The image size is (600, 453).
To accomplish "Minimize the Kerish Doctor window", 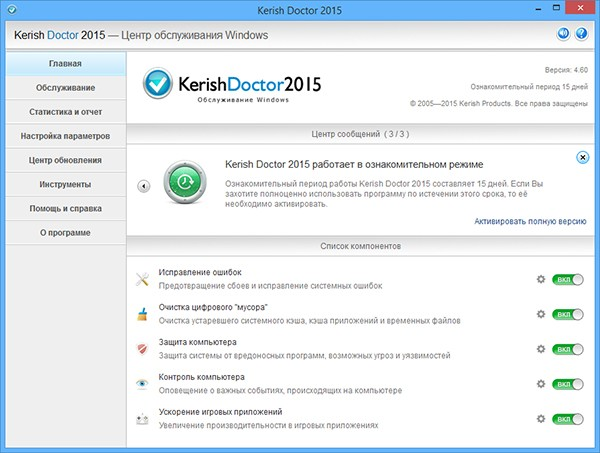I will pos(538,8).
